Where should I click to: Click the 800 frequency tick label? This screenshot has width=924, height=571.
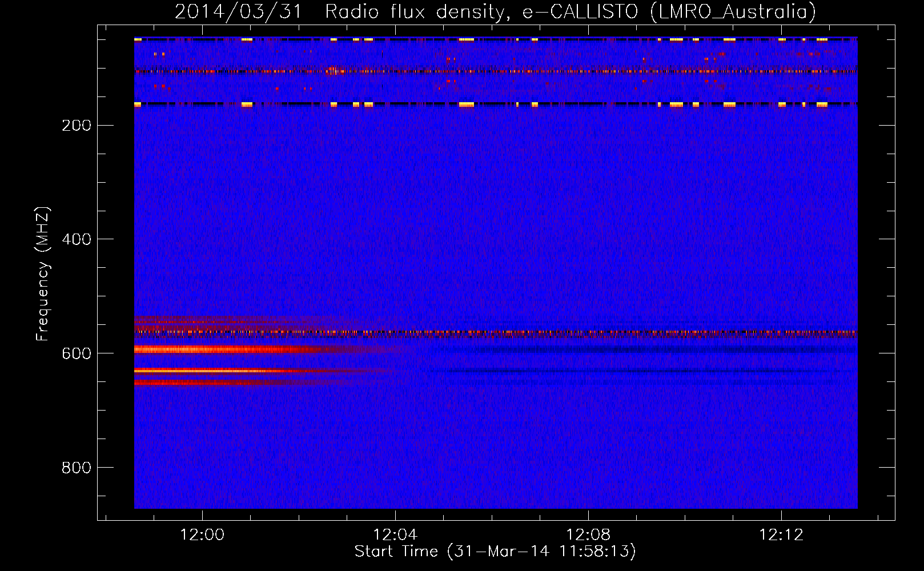(x=77, y=468)
